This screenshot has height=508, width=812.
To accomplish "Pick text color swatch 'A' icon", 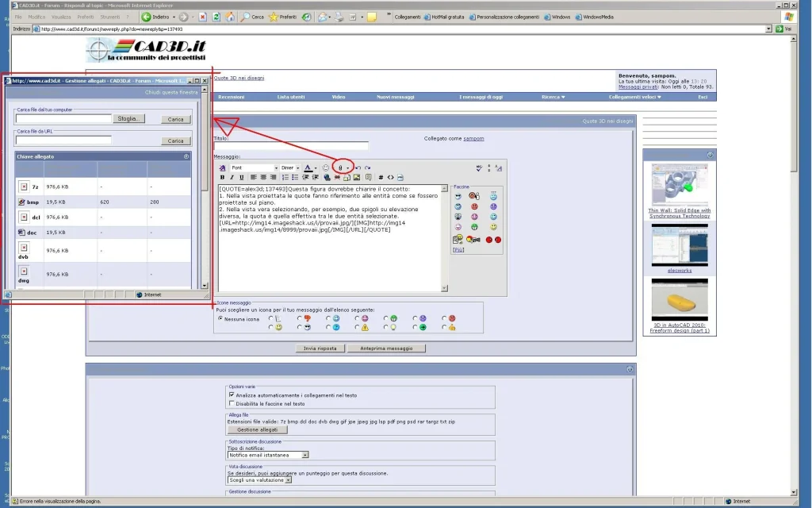I will point(308,168).
